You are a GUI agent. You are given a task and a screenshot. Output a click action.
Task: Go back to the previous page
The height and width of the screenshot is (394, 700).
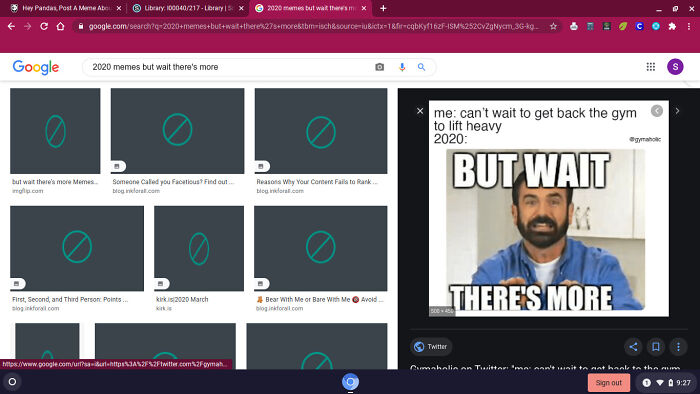tap(11, 26)
